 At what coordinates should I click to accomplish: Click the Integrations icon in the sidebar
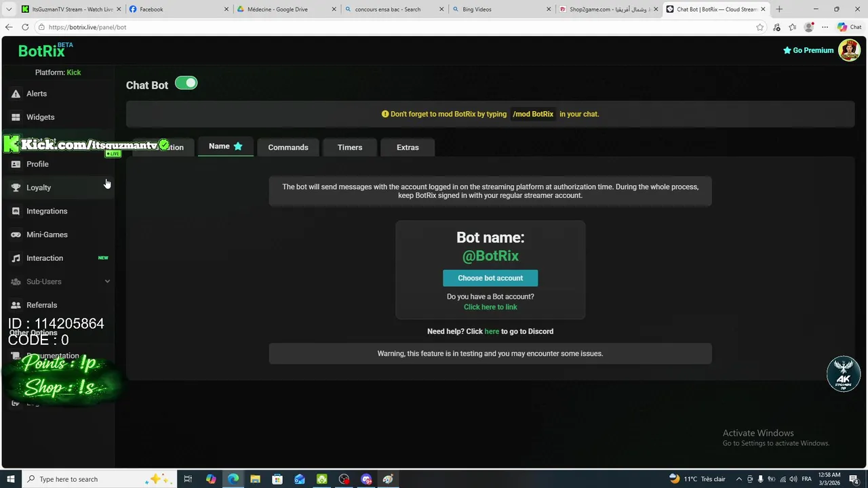click(16, 211)
